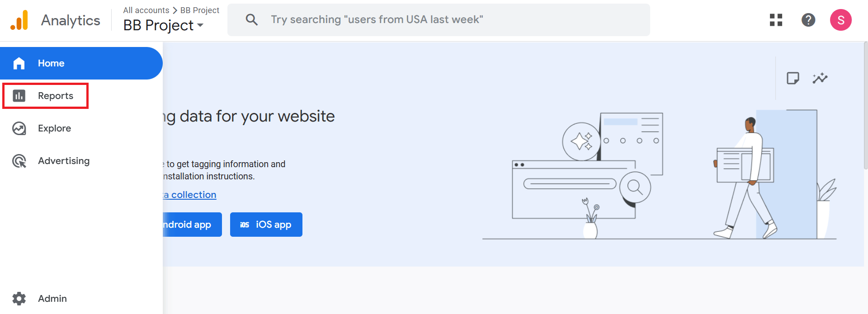The image size is (868, 314).
Task: Click the Advertising target icon
Action: pos(19,161)
